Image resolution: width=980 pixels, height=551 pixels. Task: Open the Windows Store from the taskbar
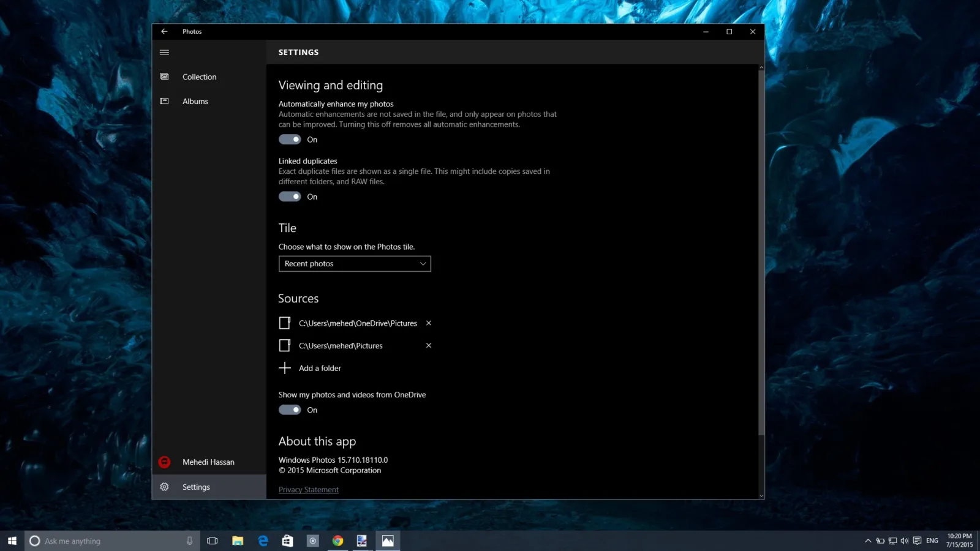pos(288,541)
